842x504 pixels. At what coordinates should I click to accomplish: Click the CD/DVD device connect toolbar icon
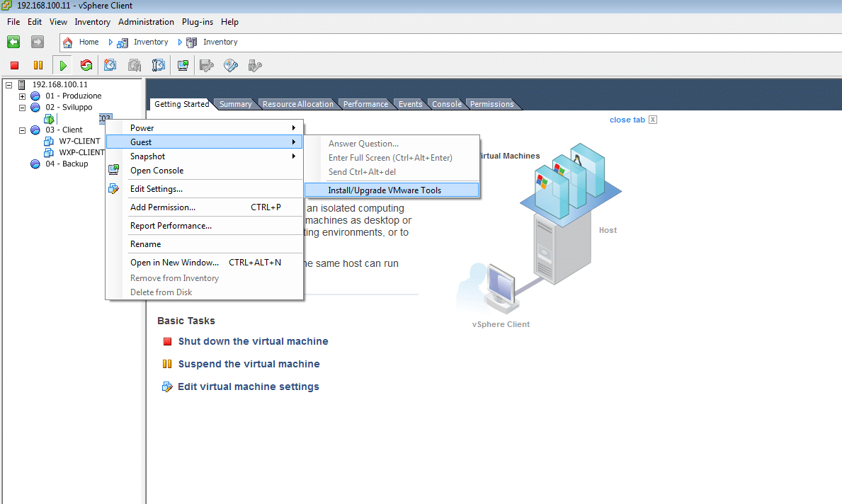pos(231,66)
